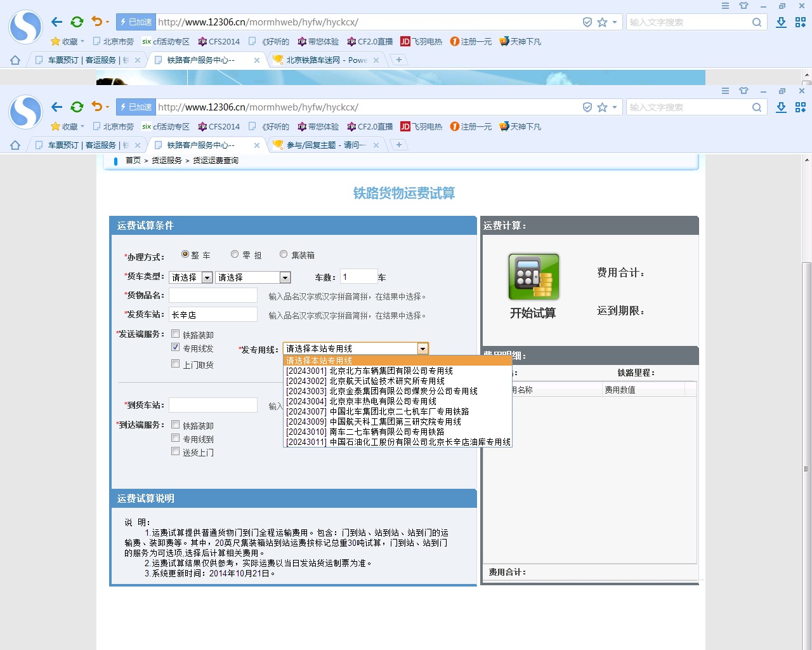Click shield security icon in front window address bar

(x=587, y=107)
